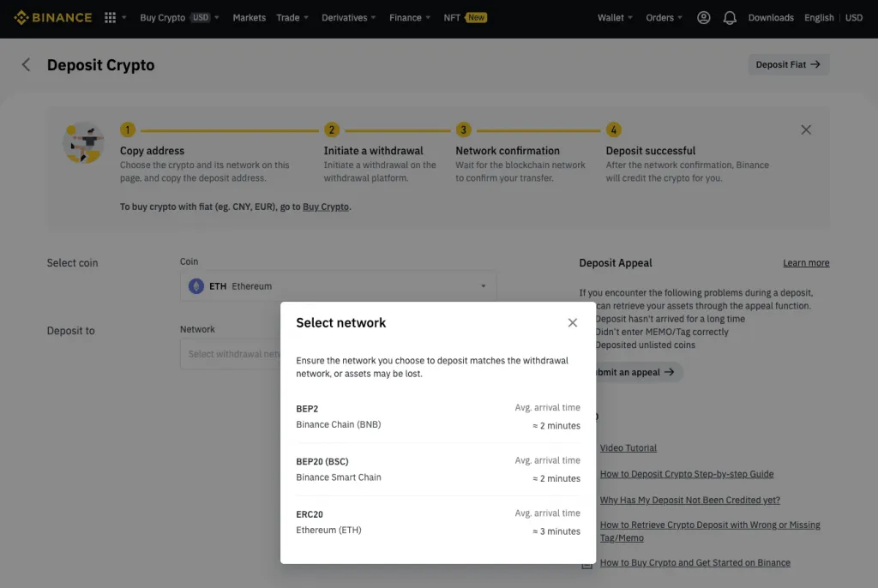Open Why Has My Deposit Not Been Credited
Screen dimensions: 878x588
pos(690,500)
